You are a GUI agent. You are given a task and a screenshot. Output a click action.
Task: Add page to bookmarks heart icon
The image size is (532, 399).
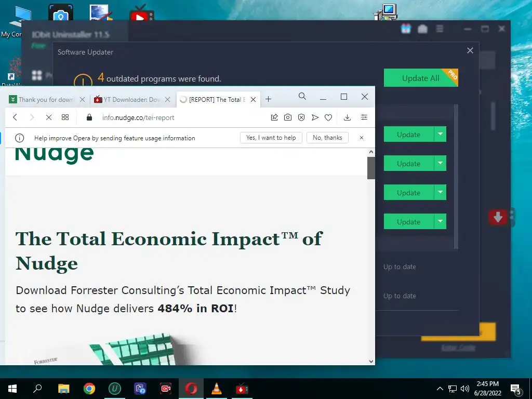pyautogui.click(x=328, y=117)
